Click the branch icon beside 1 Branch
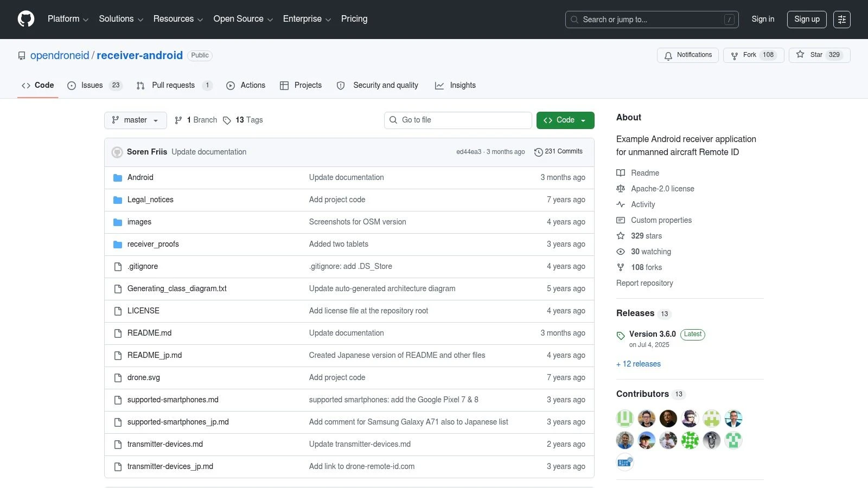This screenshot has width=868, height=488. (x=178, y=120)
